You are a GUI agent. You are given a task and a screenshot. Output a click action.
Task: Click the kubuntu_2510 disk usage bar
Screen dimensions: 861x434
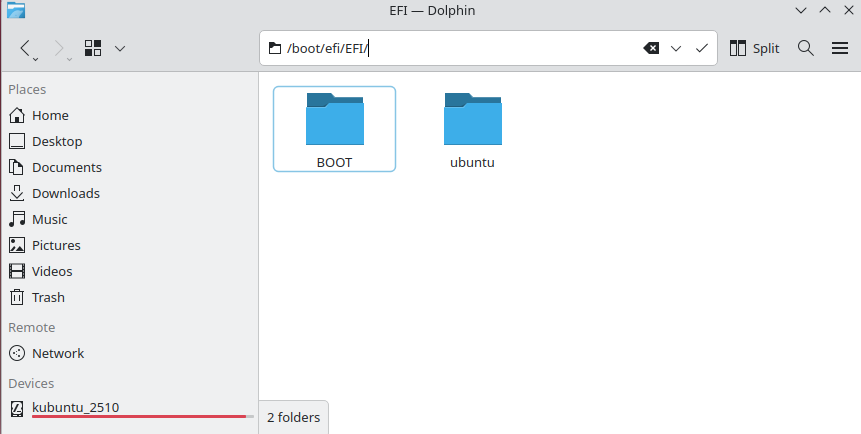(x=143, y=417)
